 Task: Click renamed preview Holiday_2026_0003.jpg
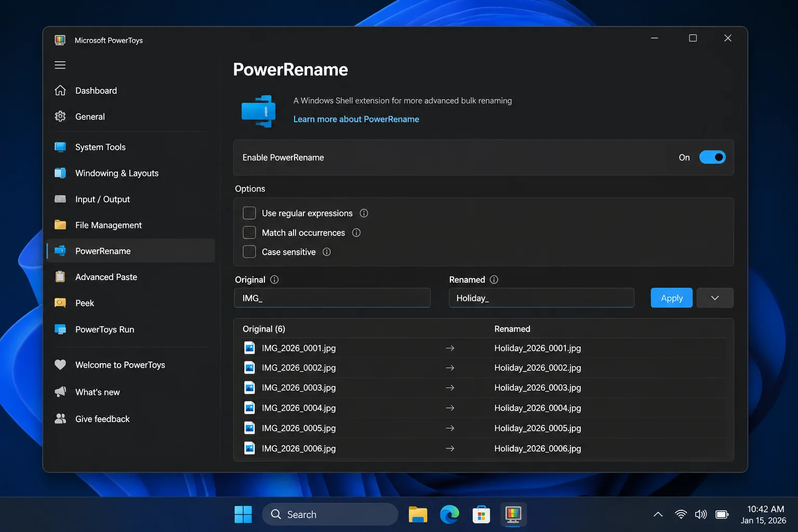coord(538,388)
